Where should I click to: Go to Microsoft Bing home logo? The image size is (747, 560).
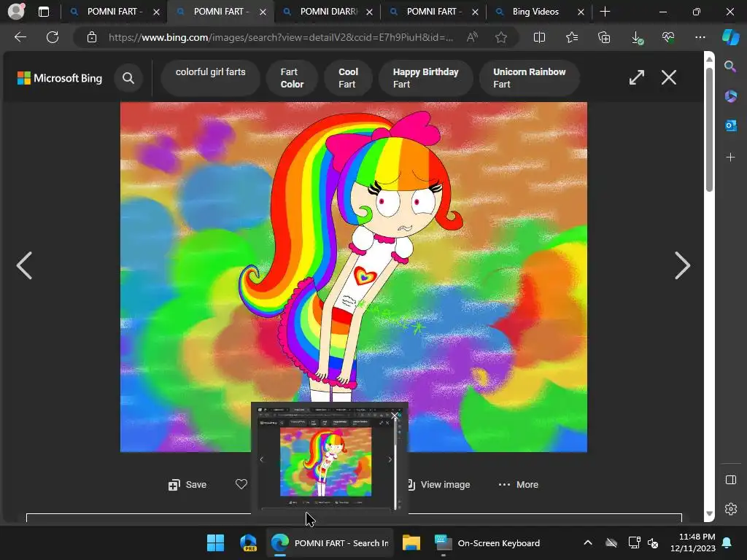pos(60,78)
